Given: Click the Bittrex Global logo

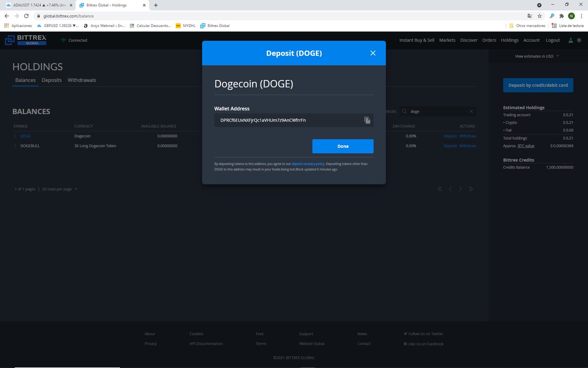Looking at the screenshot, I should [x=25, y=40].
